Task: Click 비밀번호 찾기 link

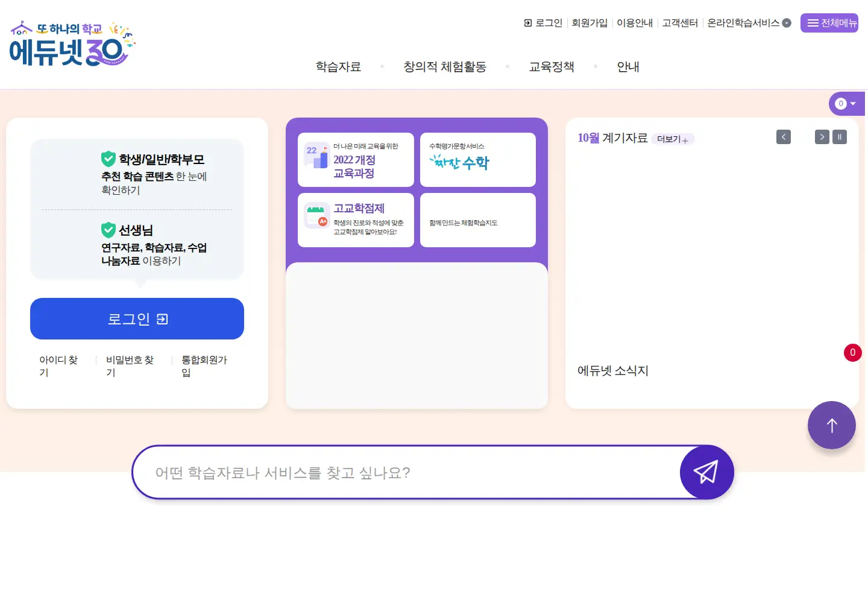Action: 130,366
